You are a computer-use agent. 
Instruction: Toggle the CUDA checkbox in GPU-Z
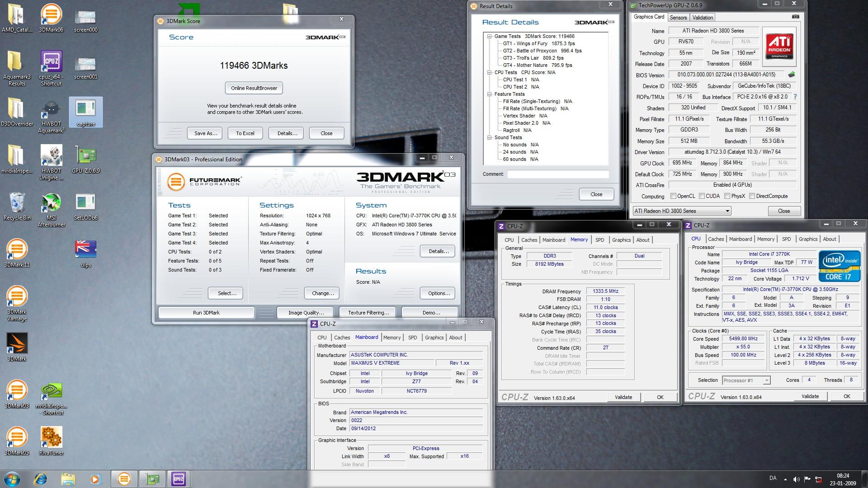pos(702,196)
